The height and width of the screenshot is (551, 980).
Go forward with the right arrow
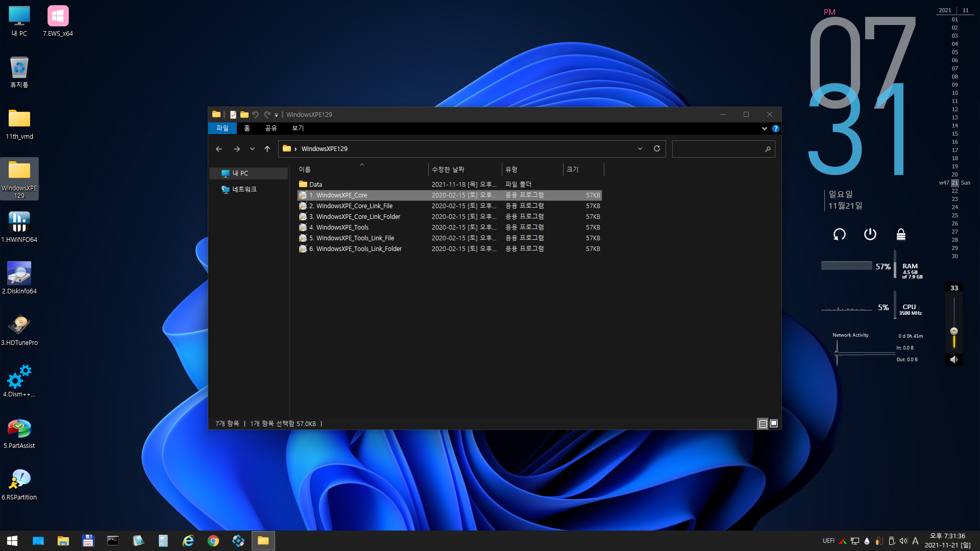coord(236,149)
